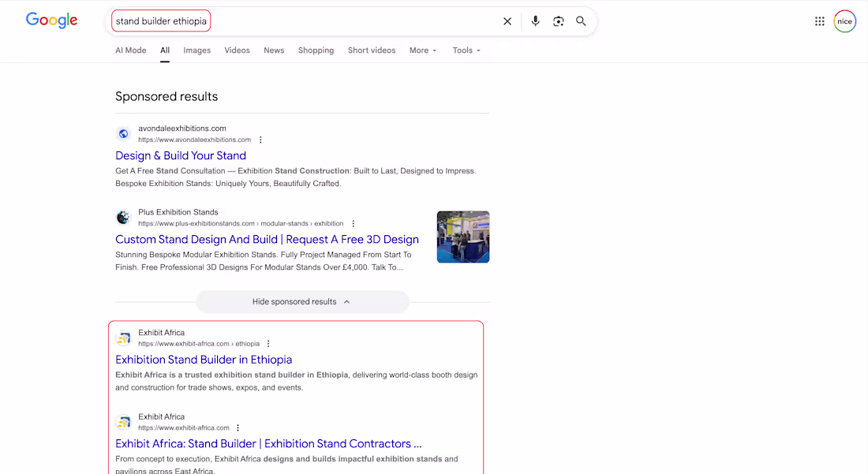Open the Exhibition Stand Builder in Ethiopia link
The width and height of the screenshot is (868, 474).
[204, 360]
